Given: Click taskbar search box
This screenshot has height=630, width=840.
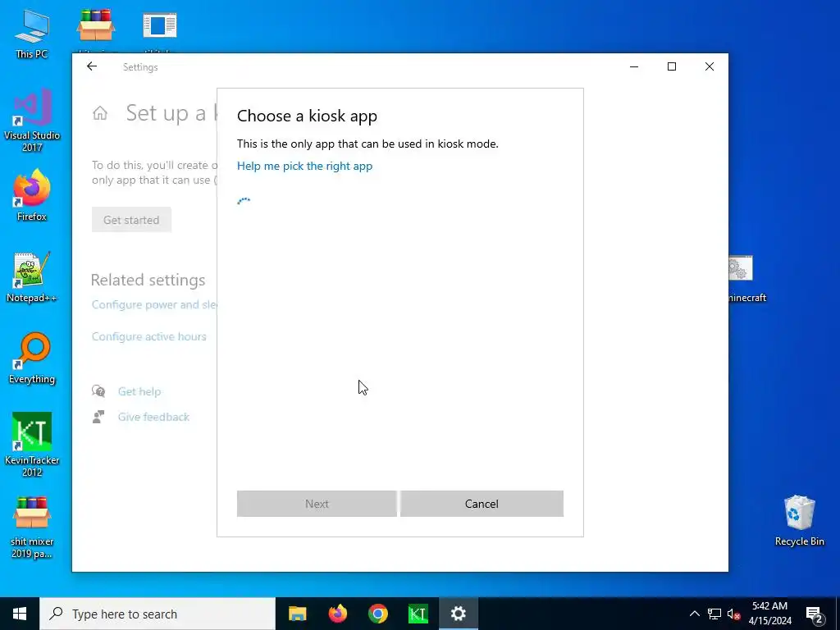Looking at the screenshot, I should (157, 614).
